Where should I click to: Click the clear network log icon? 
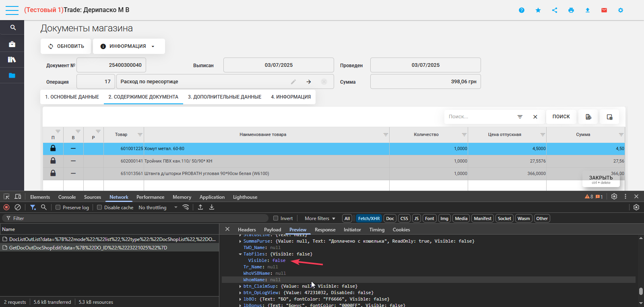(x=18, y=207)
